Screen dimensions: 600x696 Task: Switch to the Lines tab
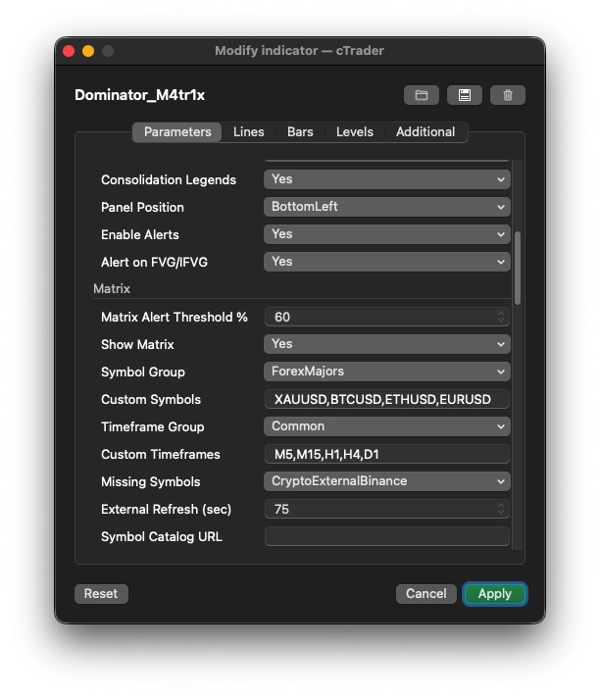[x=249, y=132]
